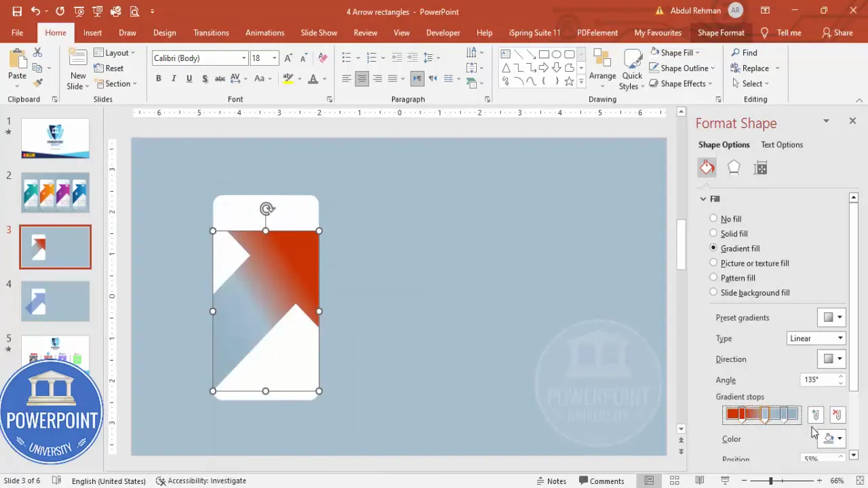Viewport: 868px width, 488px height.
Task: Click the red first gradient stop
Action: click(x=742, y=415)
